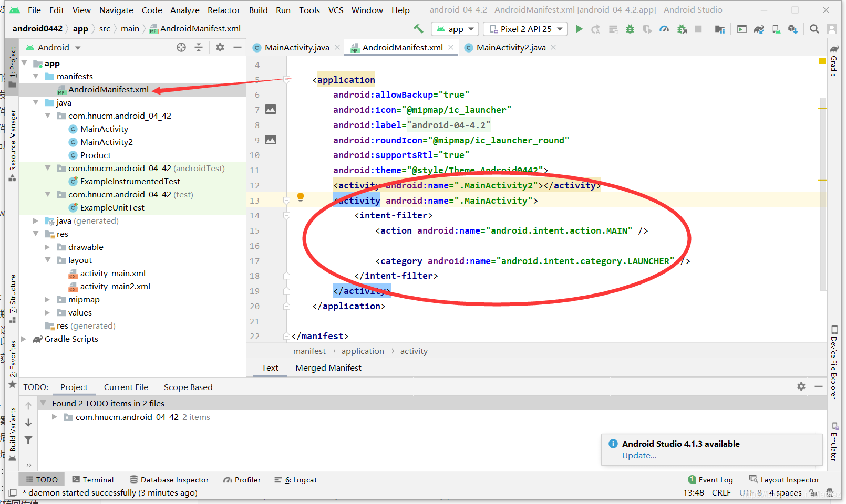Switch to MainActivity2.java editor tab
This screenshot has height=504, width=846.
tap(511, 47)
